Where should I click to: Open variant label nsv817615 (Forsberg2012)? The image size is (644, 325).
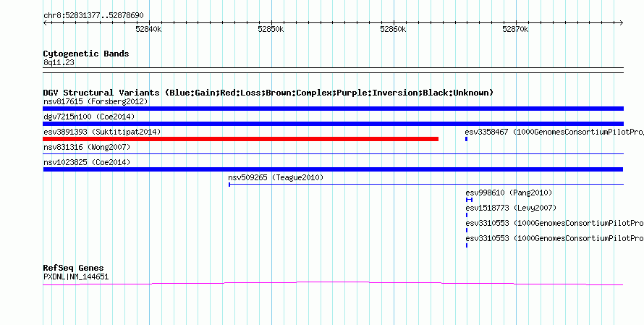point(96,101)
